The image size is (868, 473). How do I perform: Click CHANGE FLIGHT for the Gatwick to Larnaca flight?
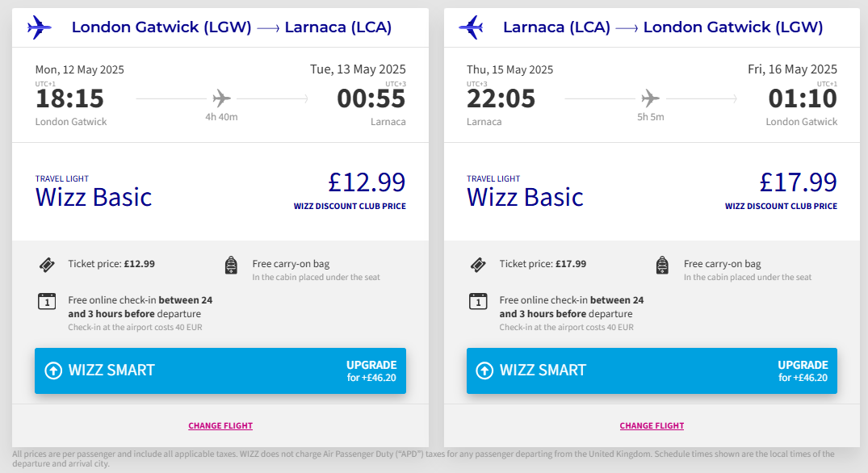220,425
